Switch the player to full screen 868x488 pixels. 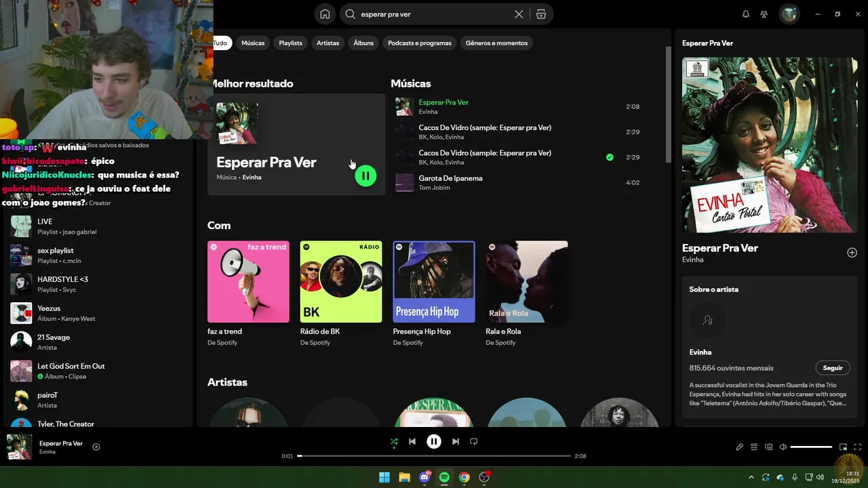pos(858,447)
